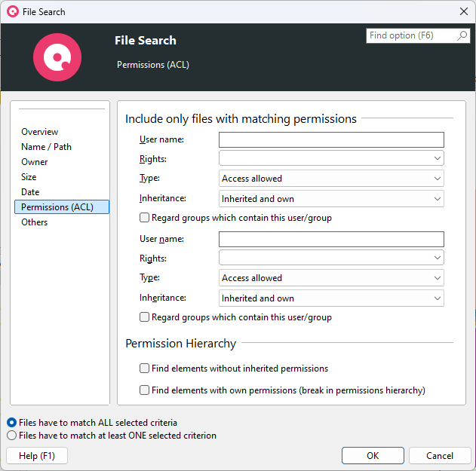Click the first User name text field
This screenshot has width=476, height=471.
(330, 139)
